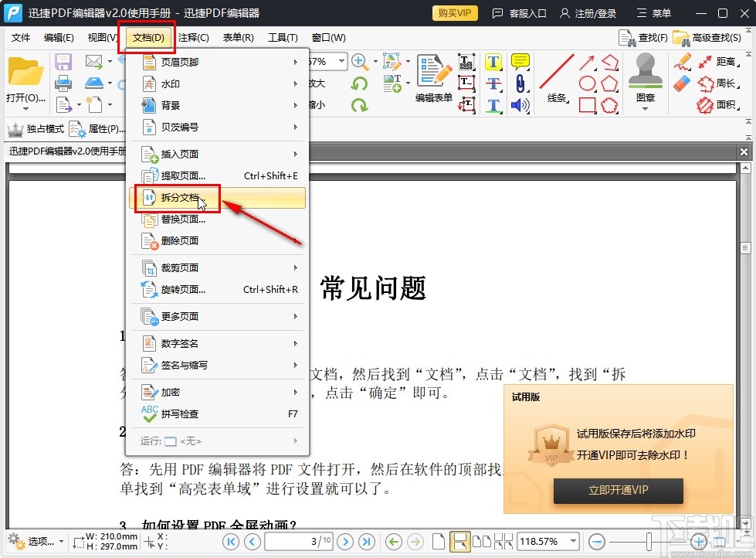
Task: Click the vertical scrollbar thumb
Action: tap(745, 248)
